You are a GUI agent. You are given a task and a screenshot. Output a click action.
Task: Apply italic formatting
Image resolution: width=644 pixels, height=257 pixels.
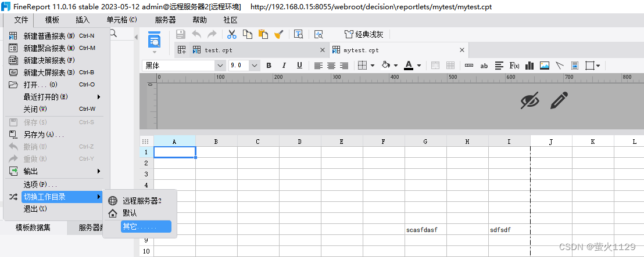pyautogui.click(x=284, y=66)
